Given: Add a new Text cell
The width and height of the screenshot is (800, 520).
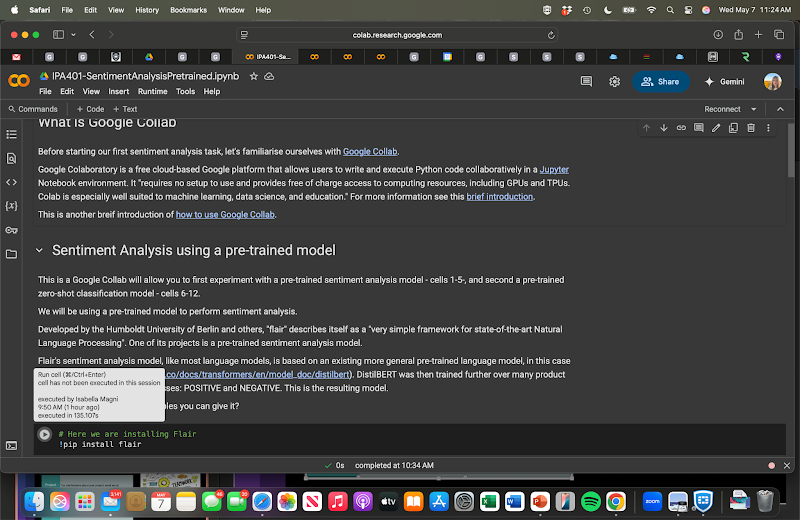Looking at the screenshot, I should tap(125, 109).
